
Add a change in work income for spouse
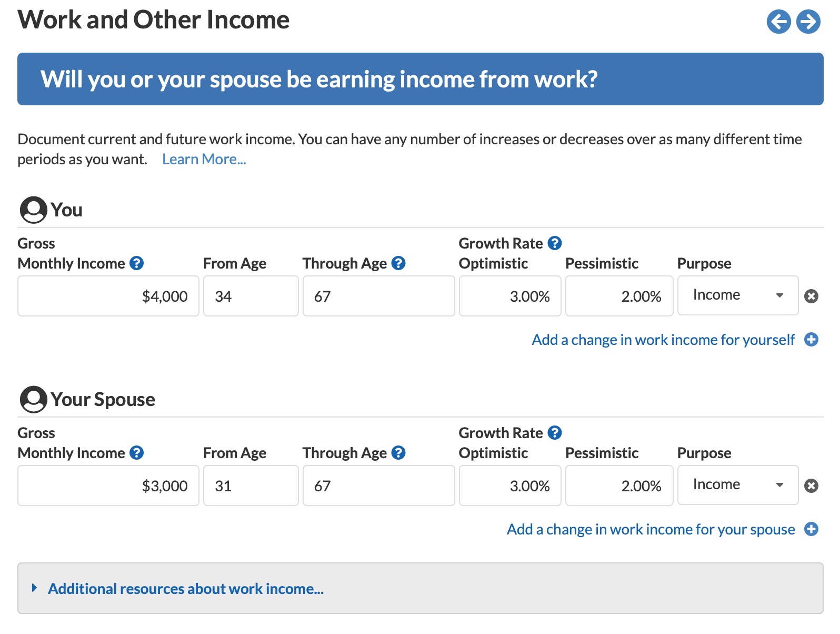click(651, 530)
